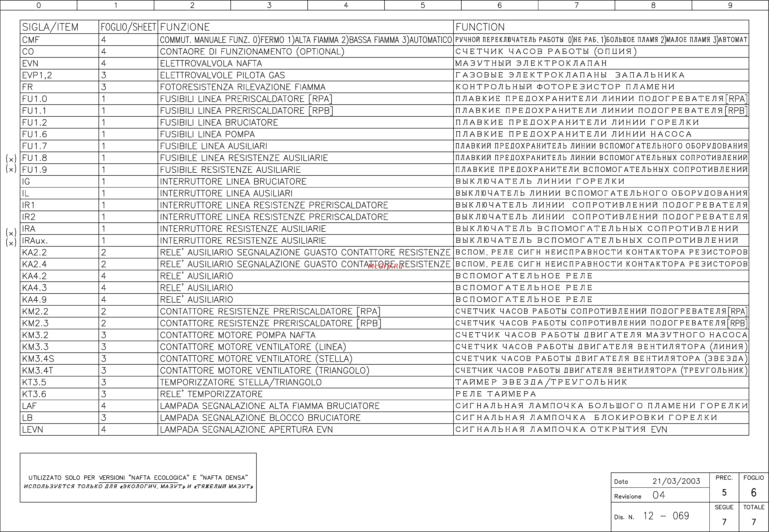
Task: Click drawing number 12 - 069
Action: click(666, 516)
